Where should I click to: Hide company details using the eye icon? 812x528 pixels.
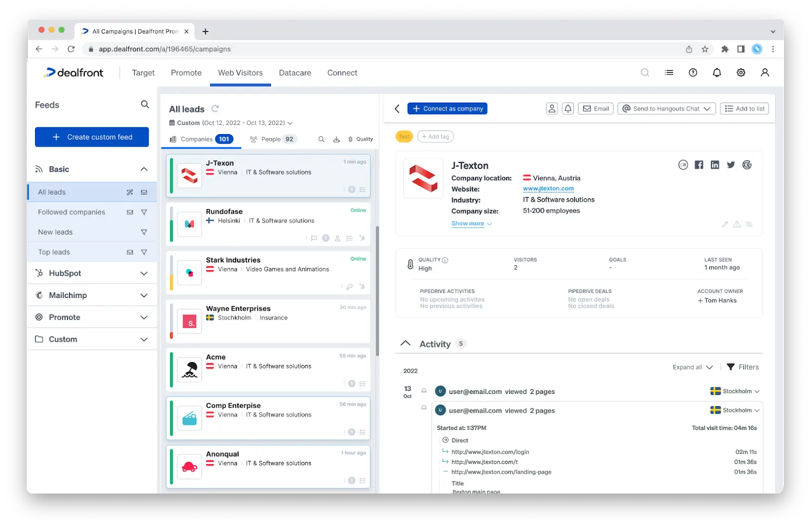point(749,224)
